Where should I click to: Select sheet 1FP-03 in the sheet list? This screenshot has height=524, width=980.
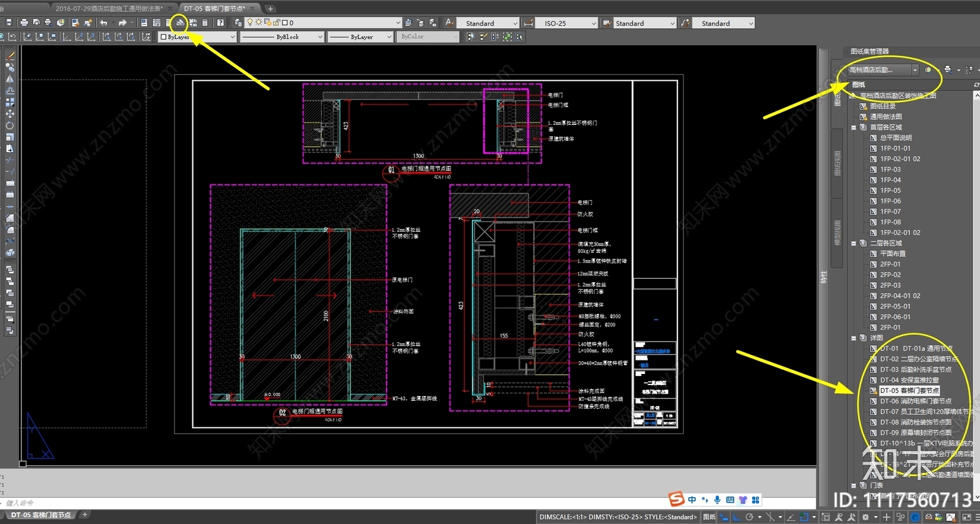click(891, 170)
